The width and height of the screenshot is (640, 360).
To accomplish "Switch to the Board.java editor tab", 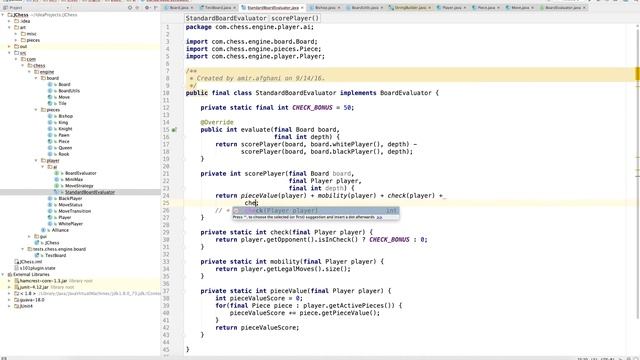I will pyautogui.click(x=179, y=8).
